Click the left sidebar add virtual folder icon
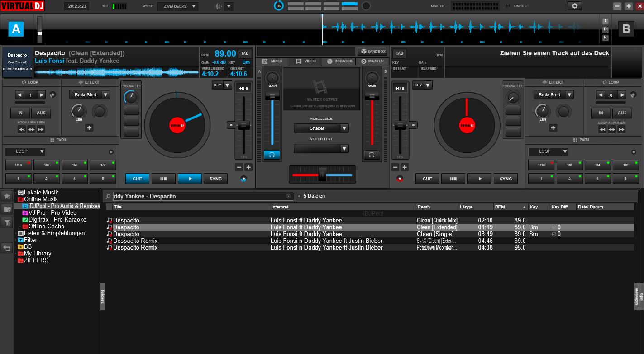Screen dimensions: 644x354 pos(7,209)
